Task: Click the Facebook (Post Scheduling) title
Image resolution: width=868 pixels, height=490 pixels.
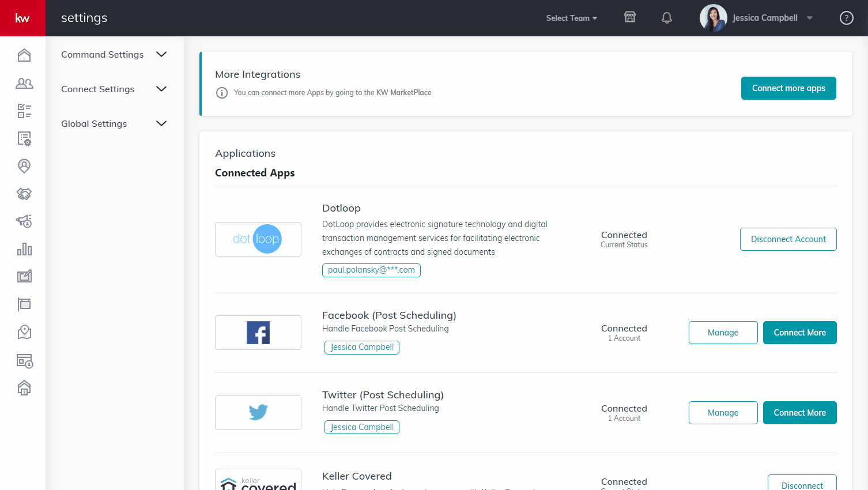Action: (x=389, y=315)
